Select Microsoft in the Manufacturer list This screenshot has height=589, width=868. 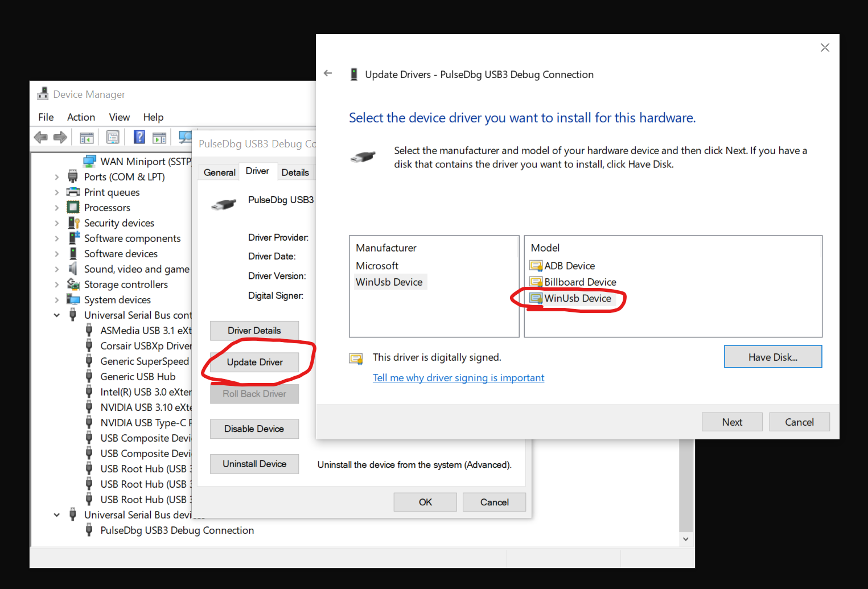click(x=377, y=266)
